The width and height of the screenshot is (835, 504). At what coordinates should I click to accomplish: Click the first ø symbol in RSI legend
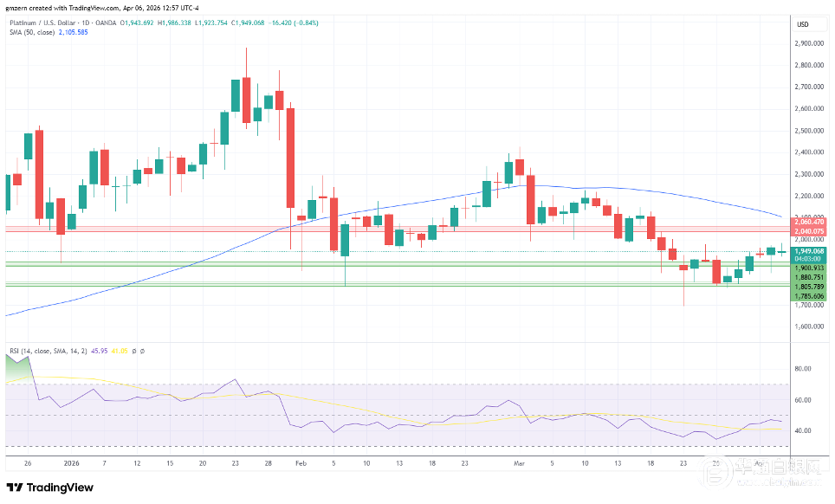coord(133,352)
